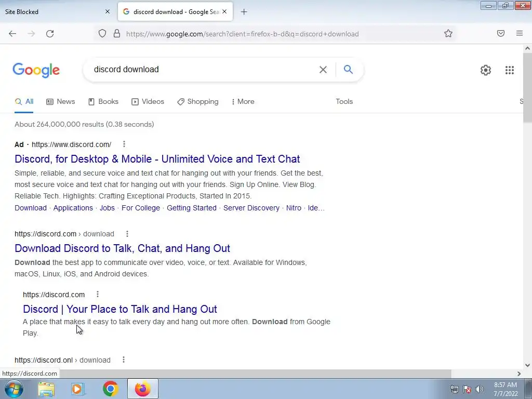The image size is (532, 399).
Task: Bookmark this page with the star icon
Action: coord(448,33)
